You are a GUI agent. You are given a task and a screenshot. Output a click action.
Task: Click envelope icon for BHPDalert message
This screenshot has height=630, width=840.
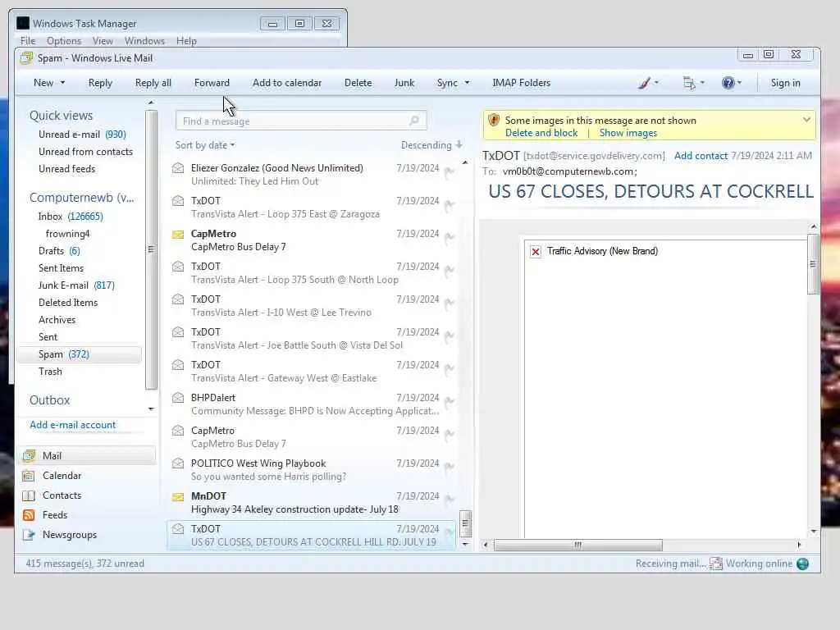click(x=178, y=398)
